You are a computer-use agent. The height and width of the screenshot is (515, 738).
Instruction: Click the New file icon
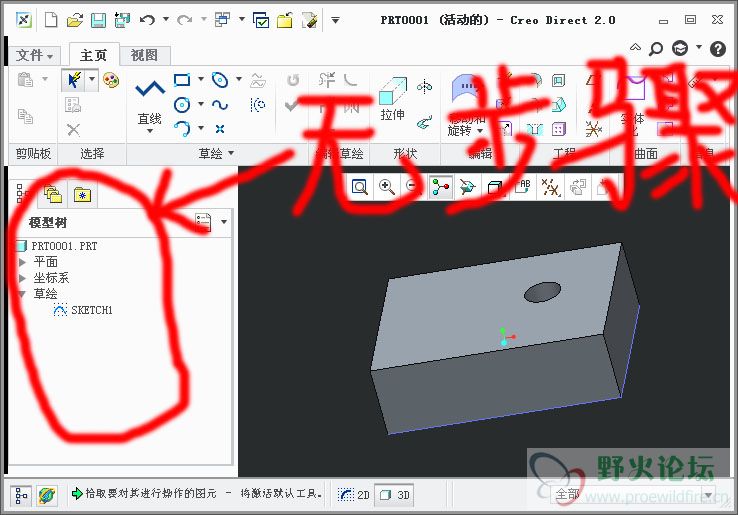pos(50,20)
